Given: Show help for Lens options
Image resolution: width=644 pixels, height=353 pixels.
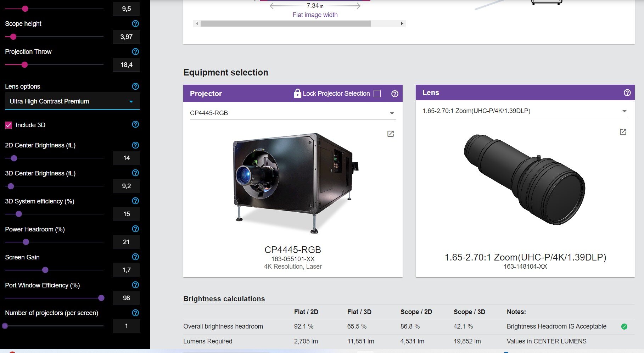Looking at the screenshot, I should pyautogui.click(x=135, y=86).
